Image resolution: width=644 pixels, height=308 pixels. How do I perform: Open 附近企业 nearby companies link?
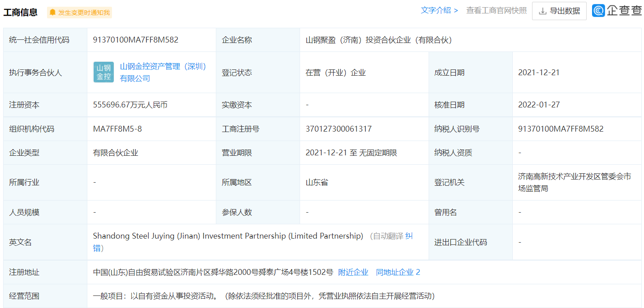pyautogui.click(x=353, y=272)
